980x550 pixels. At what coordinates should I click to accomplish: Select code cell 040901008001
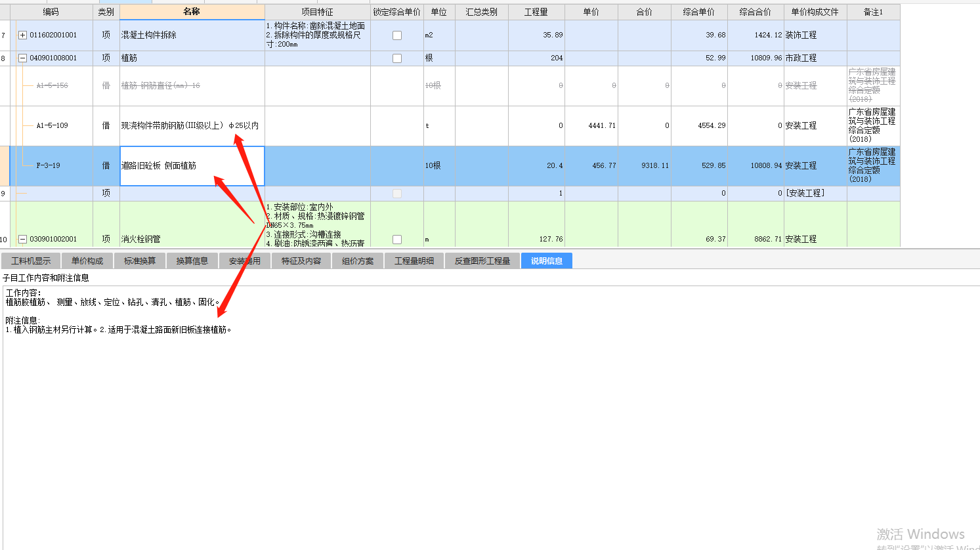pos(53,58)
